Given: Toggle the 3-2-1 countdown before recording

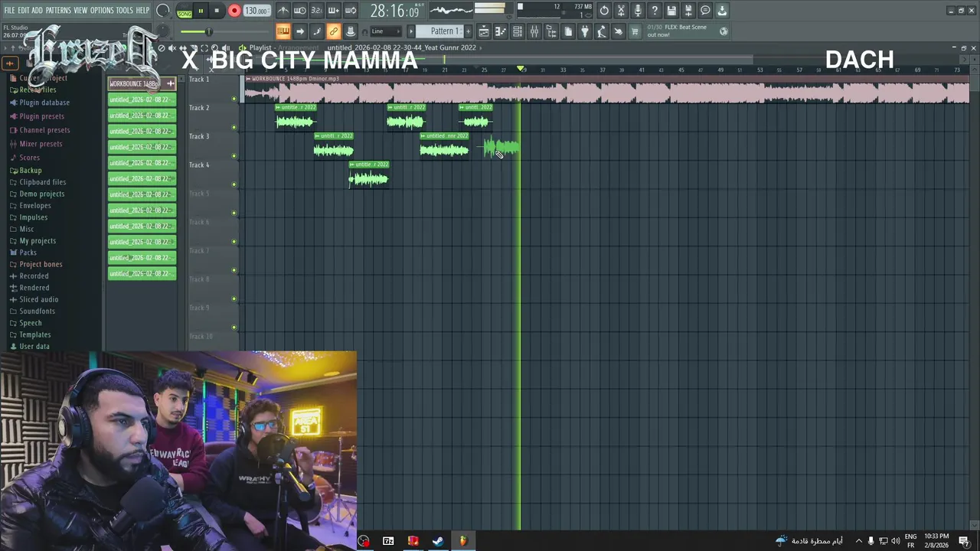Looking at the screenshot, I should pyautogui.click(x=317, y=11).
